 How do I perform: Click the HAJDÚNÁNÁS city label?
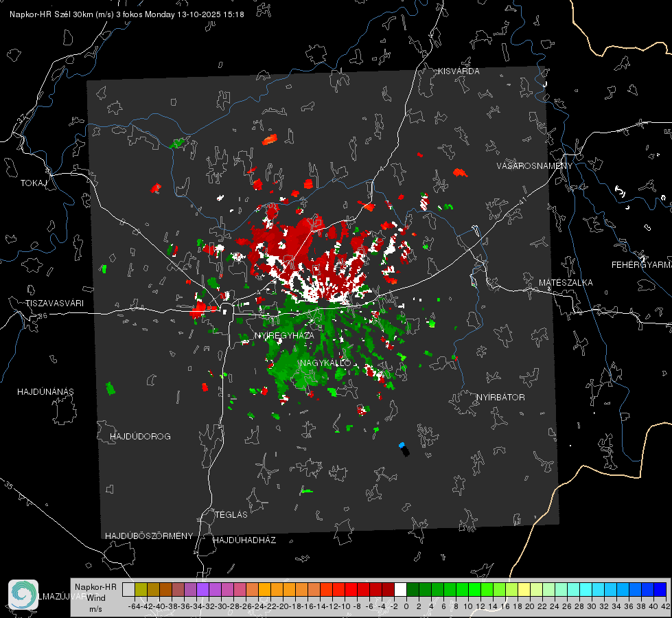(x=45, y=391)
